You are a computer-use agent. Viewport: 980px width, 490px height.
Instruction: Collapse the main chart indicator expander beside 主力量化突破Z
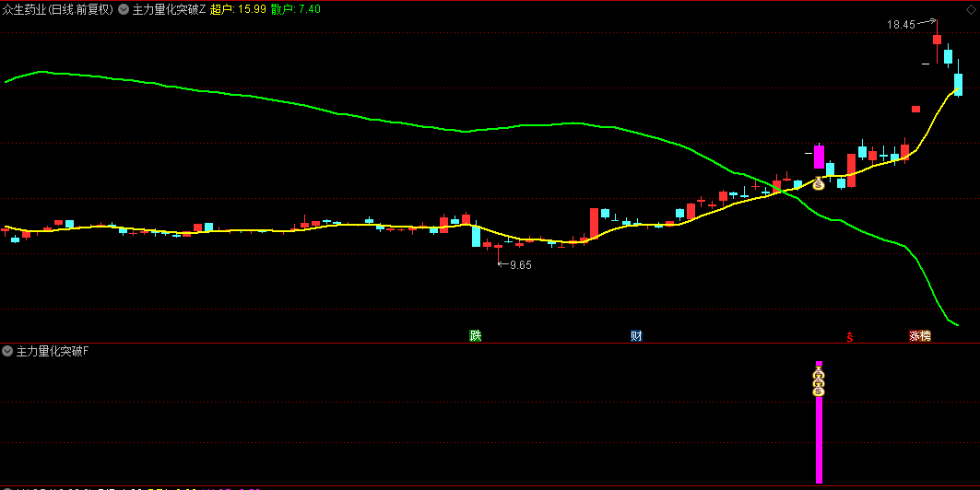124,9
